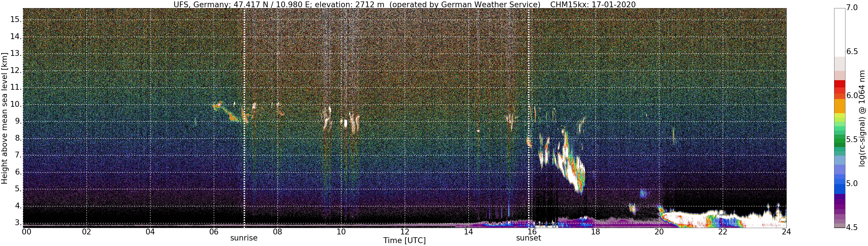Click the '6.0' colorbar tick label
This screenshot has height=246, width=868.
pos(852,96)
